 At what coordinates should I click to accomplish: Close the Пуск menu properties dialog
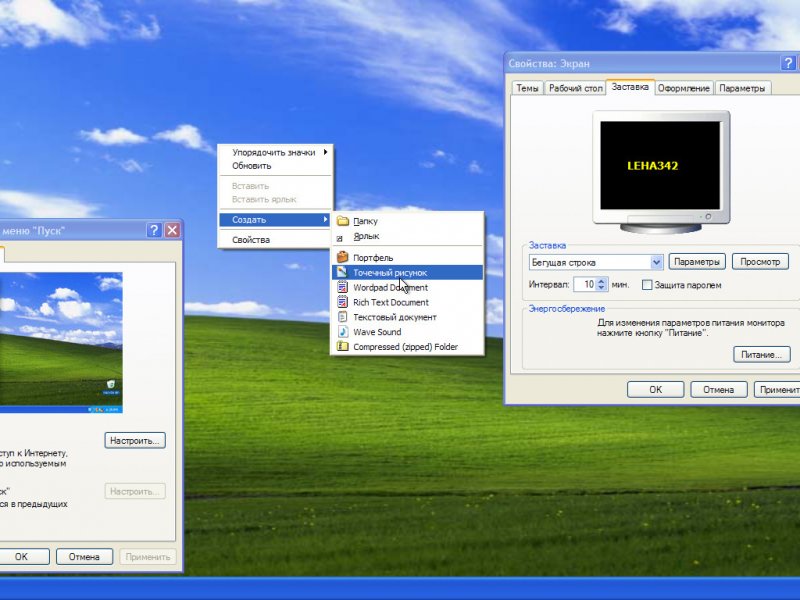[x=172, y=230]
